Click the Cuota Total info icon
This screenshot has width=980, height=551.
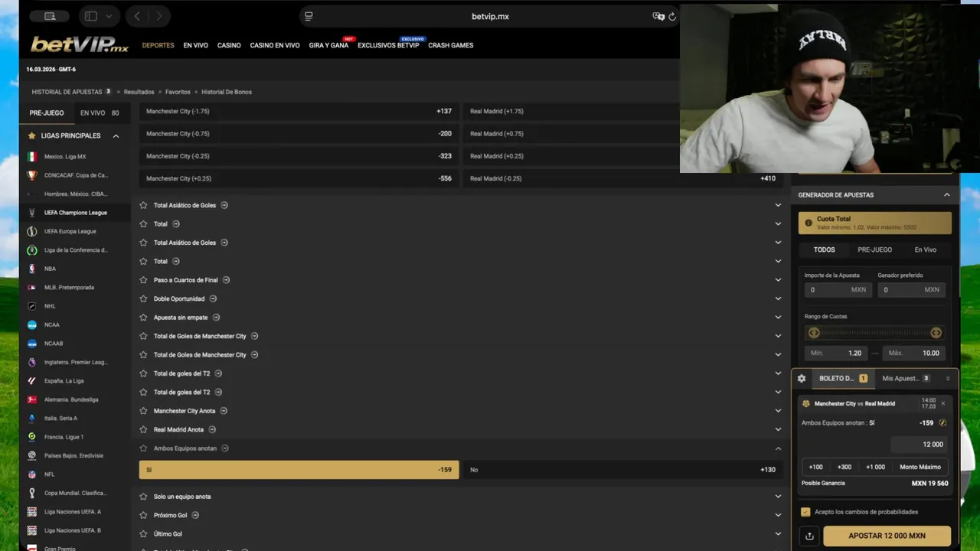click(x=808, y=223)
